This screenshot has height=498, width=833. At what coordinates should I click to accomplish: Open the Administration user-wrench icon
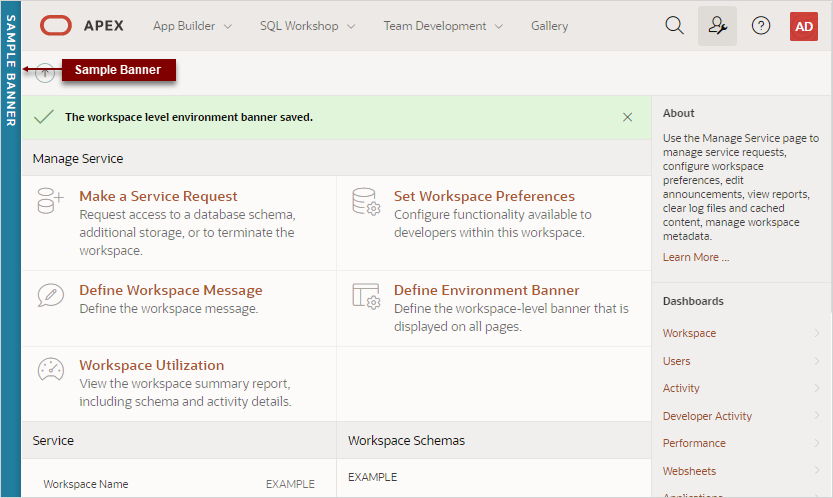pos(717,26)
